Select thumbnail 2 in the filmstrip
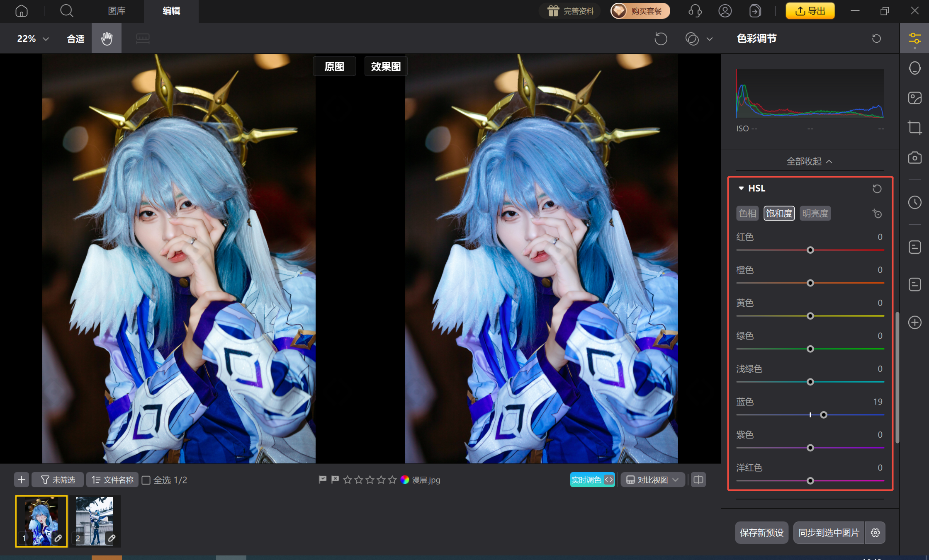929x560 pixels. [95, 521]
